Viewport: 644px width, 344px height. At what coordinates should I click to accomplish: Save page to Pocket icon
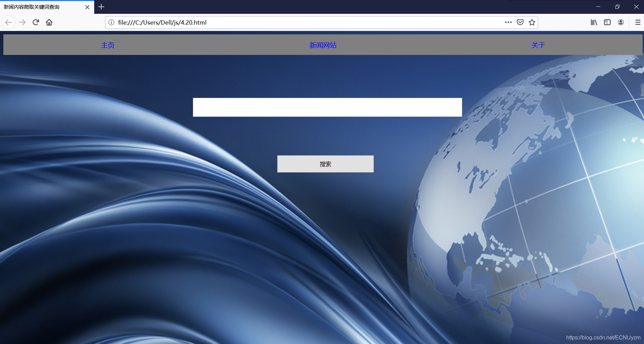520,23
